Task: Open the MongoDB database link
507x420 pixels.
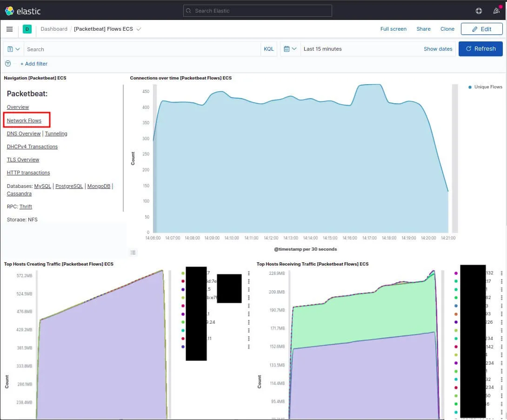Action: [x=99, y=186]
